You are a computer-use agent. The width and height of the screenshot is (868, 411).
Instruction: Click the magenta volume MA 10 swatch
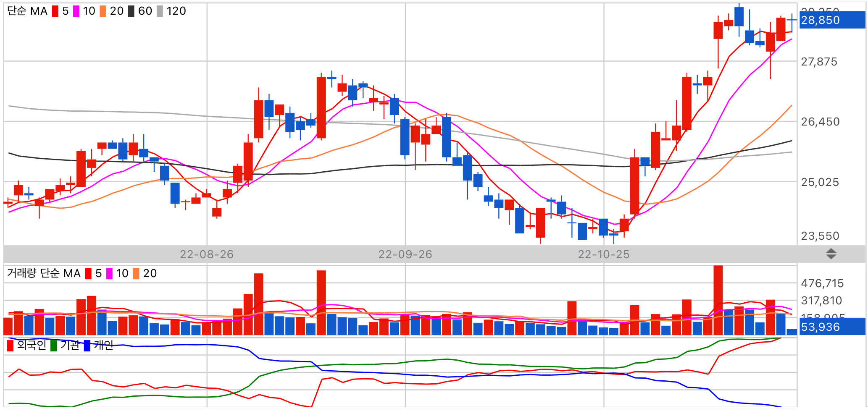(x=109, y=274)
